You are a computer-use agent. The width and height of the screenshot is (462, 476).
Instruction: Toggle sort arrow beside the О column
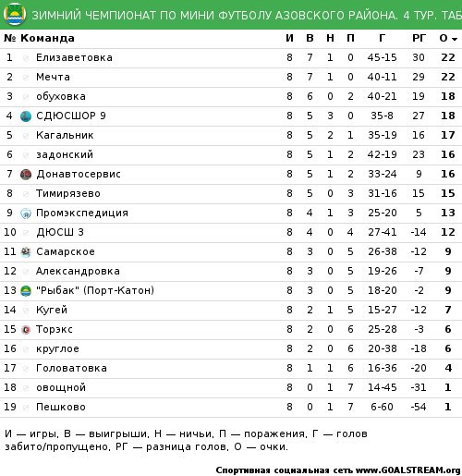click(455, 39)
